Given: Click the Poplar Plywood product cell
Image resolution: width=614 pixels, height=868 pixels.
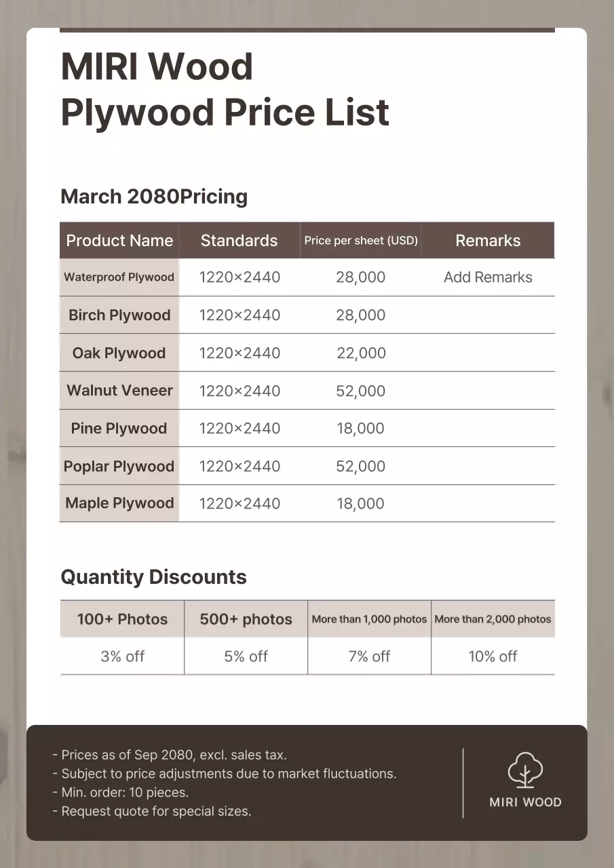Looking at the screenshot, I should (x=119, y=467).
